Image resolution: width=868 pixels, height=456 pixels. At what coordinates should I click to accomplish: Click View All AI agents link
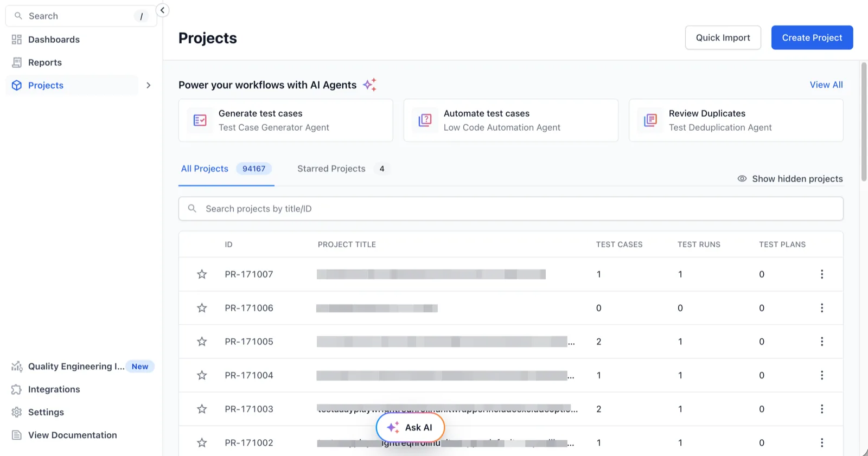826,85
